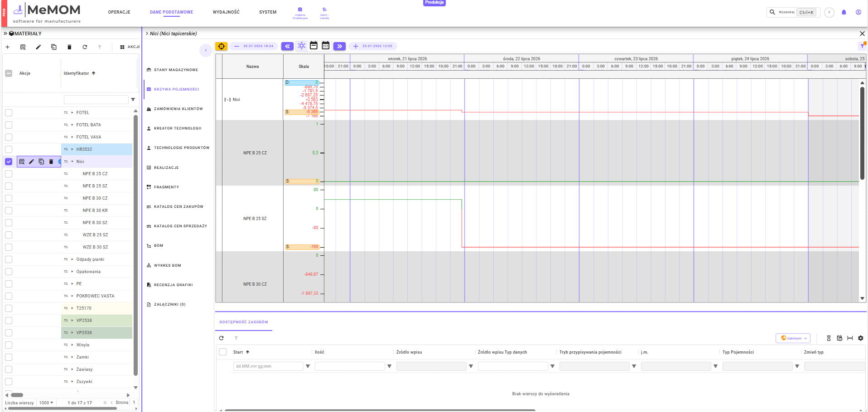The image size is (868, 412).
Task: Copy the Nici row with its duplicate icon
Action: pos(41,162)
